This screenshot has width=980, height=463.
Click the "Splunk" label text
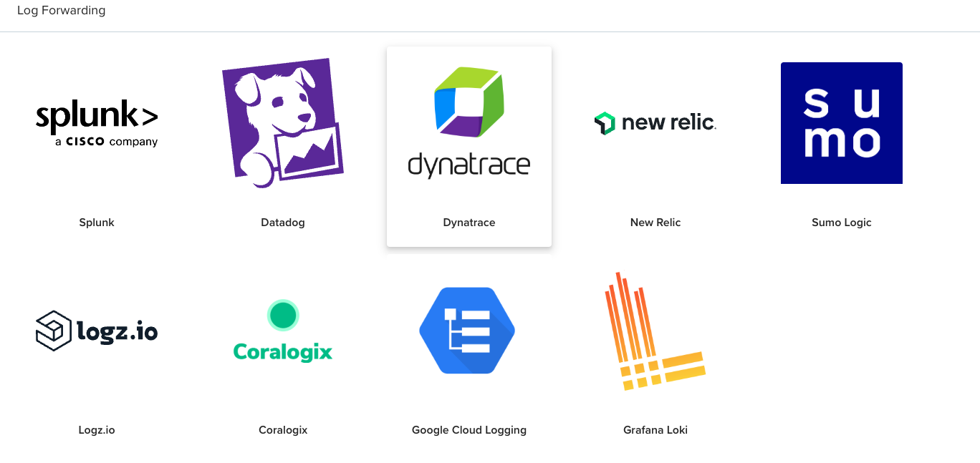[x=97, y=223]
